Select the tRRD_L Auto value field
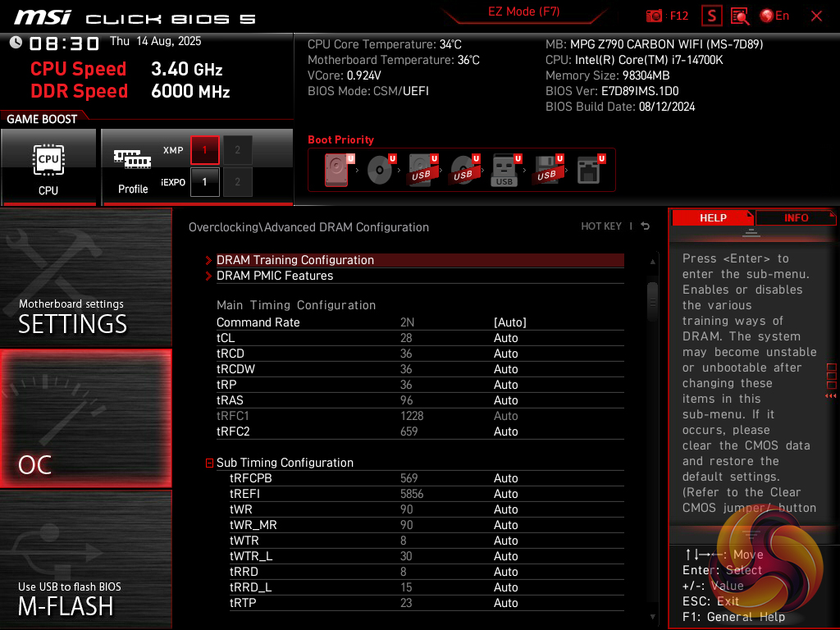Image resolution: width=840 pixels, height=630 pixels. 505,587
